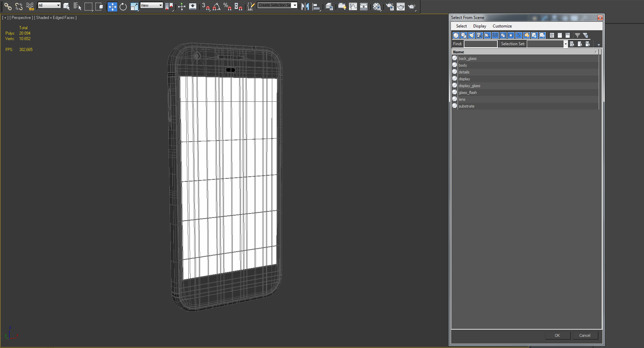Toggle Display Bone Objects filter in dialog
Viewport: 644px width, 348px height.
(519, 35)
